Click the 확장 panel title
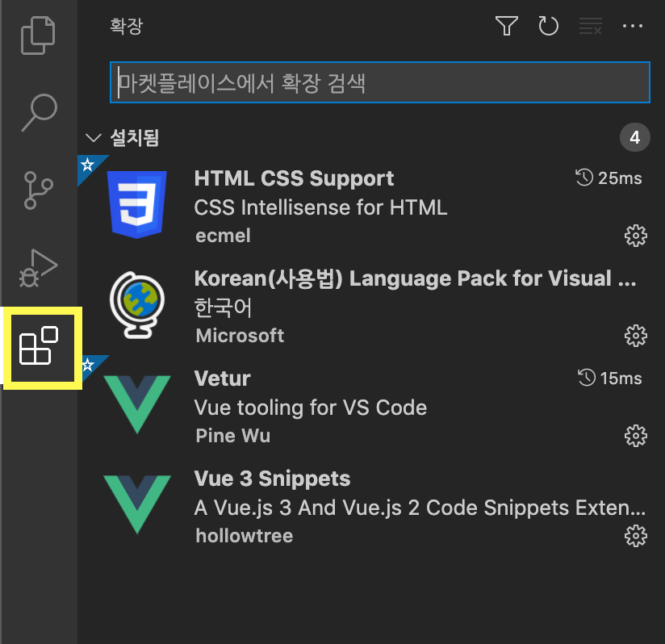 (x=127, y=26)
